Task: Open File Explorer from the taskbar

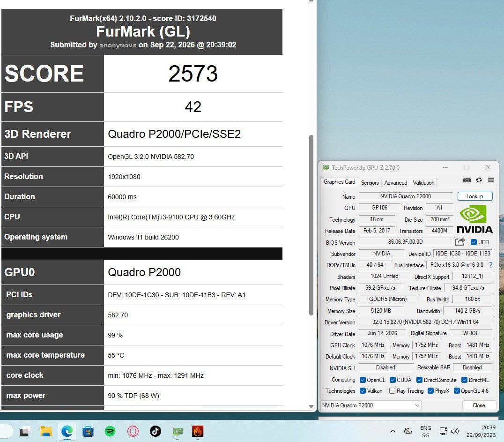Action: tap(46, 431)
